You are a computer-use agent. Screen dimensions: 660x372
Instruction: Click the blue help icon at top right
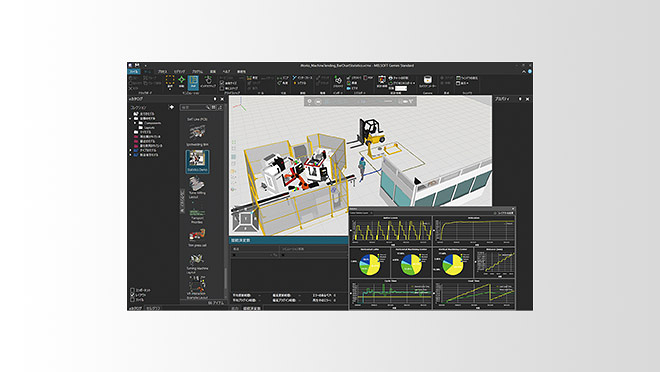pos(530,72)
